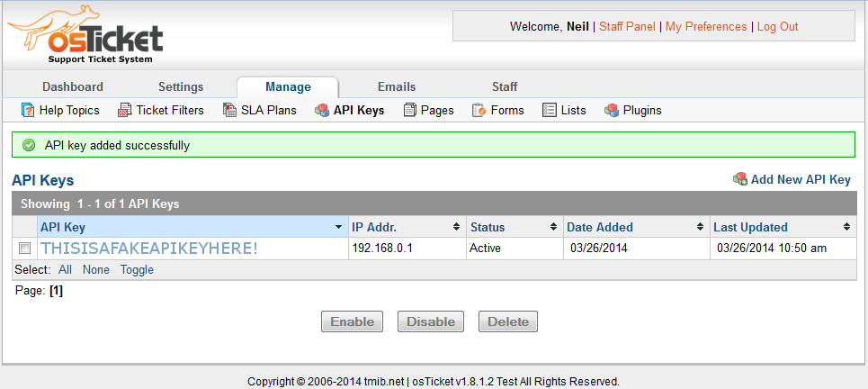Click the Pages document icon
The width and height of the screenshot is (868, 389).
[409, 110]
